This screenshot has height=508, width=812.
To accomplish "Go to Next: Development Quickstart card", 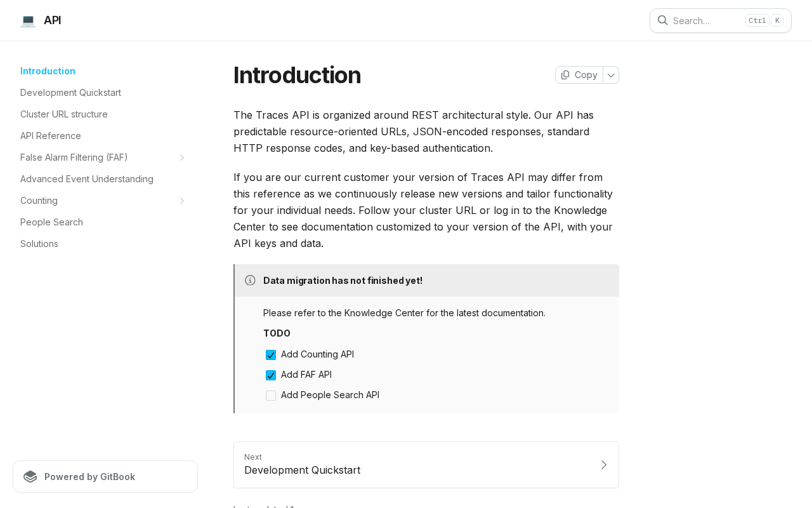I will pyautogui.click(x=426, y=465).
